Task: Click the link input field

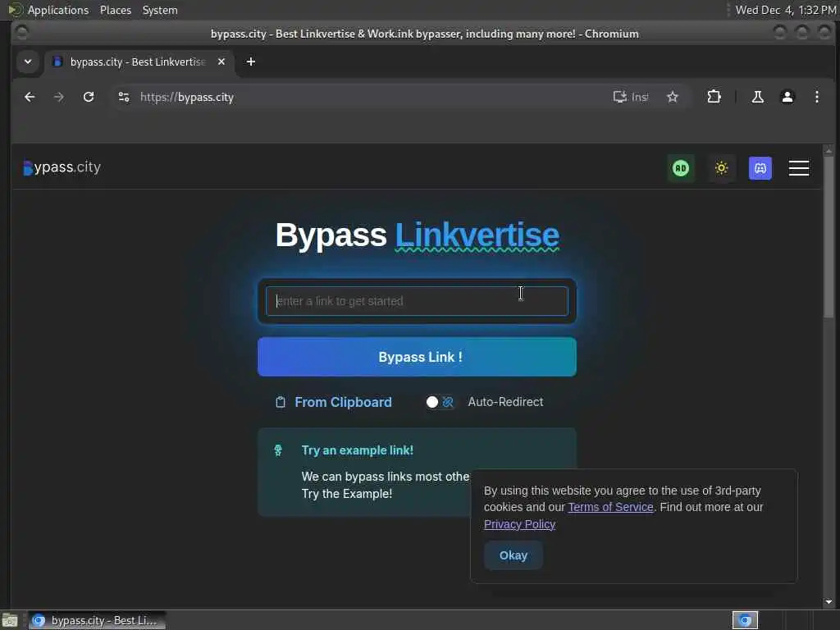Action: pyautogui.click(x=417, y=301)
